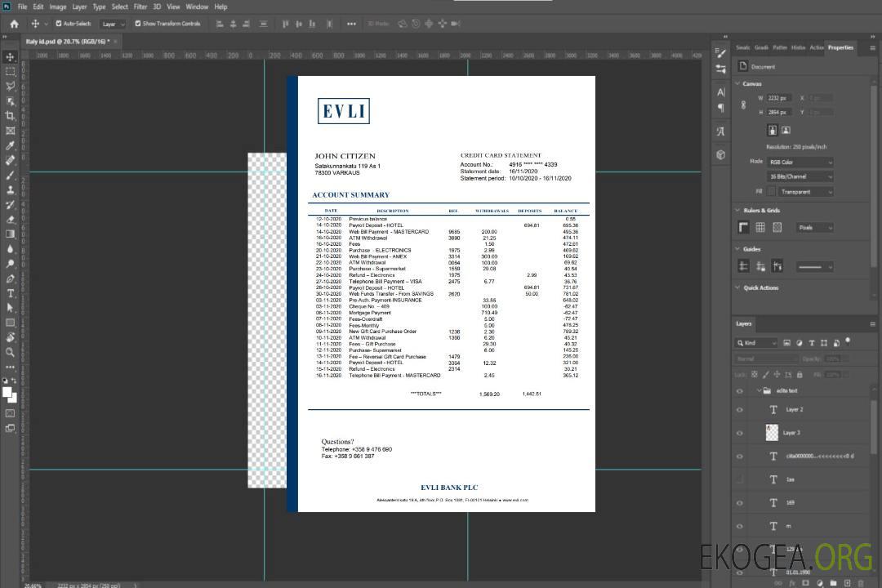882x588 pixels.
Task: Select the Horizontal Type tool
Action: (x=10, y=293)
